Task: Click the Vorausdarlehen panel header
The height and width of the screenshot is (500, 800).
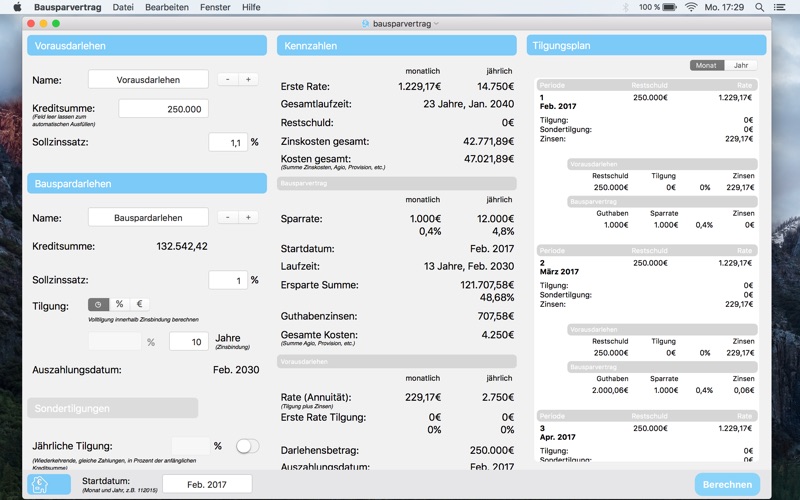Action: coord(147,45)
